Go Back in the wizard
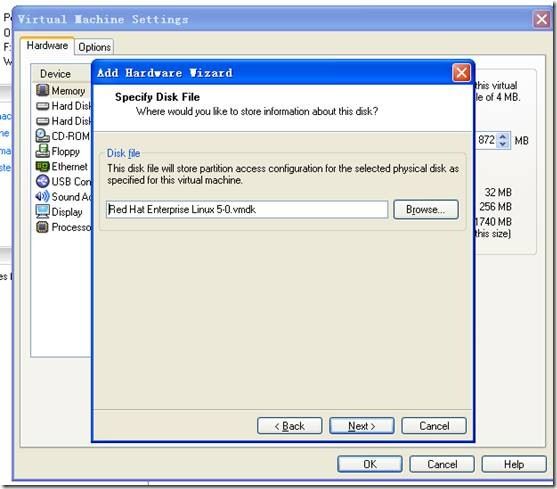The width and height of the screenshot is (557, 489). tap(290, 426)
